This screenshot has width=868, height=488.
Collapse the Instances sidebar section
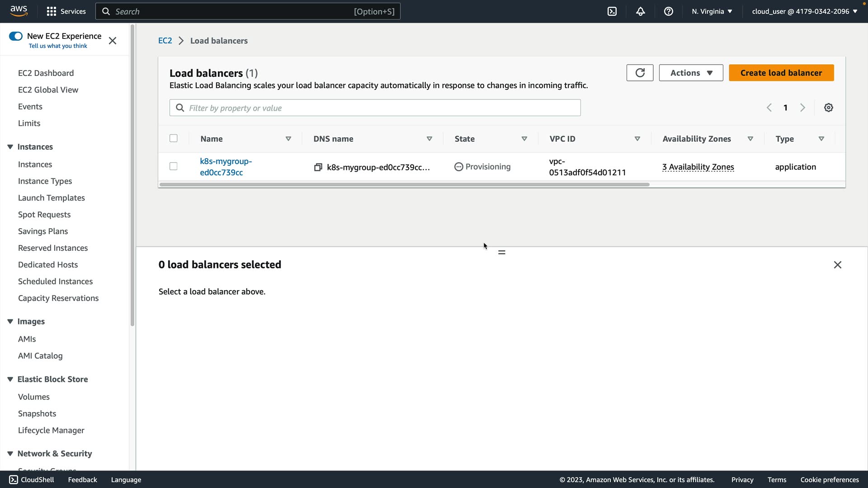click(10, 147)
